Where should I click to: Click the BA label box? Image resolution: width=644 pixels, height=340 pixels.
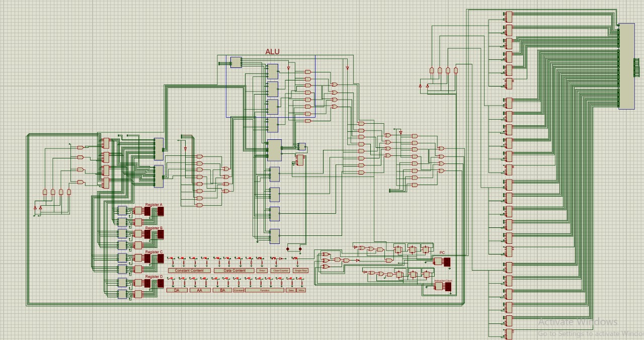[x=222, y=290]
